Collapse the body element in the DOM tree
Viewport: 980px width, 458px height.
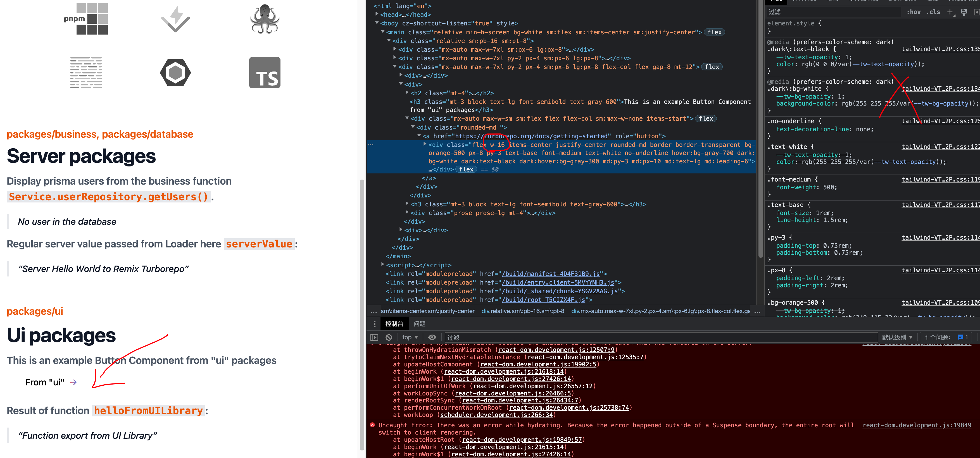click(x=377, y=23)
